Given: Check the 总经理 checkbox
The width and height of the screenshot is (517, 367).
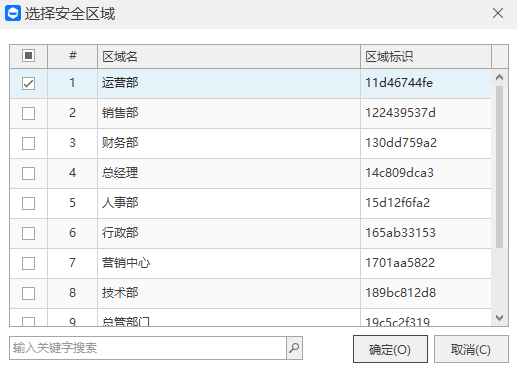Looking at the screenshot, I should coord(28,173).
